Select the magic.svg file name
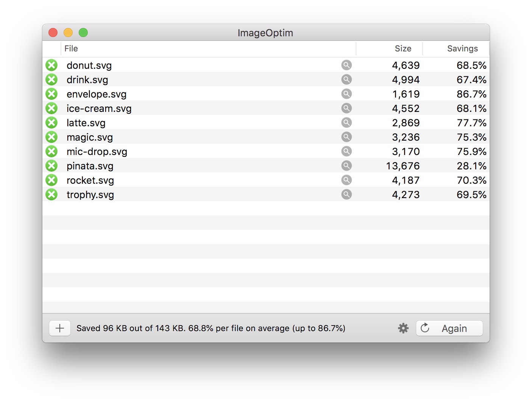Image resolution: width=532 pixels, height=403 pixels. [x=90, y=137]
